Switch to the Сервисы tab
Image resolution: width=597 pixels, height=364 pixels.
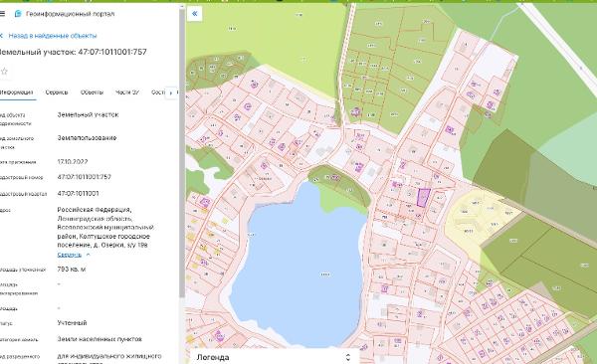click(57, 92)
